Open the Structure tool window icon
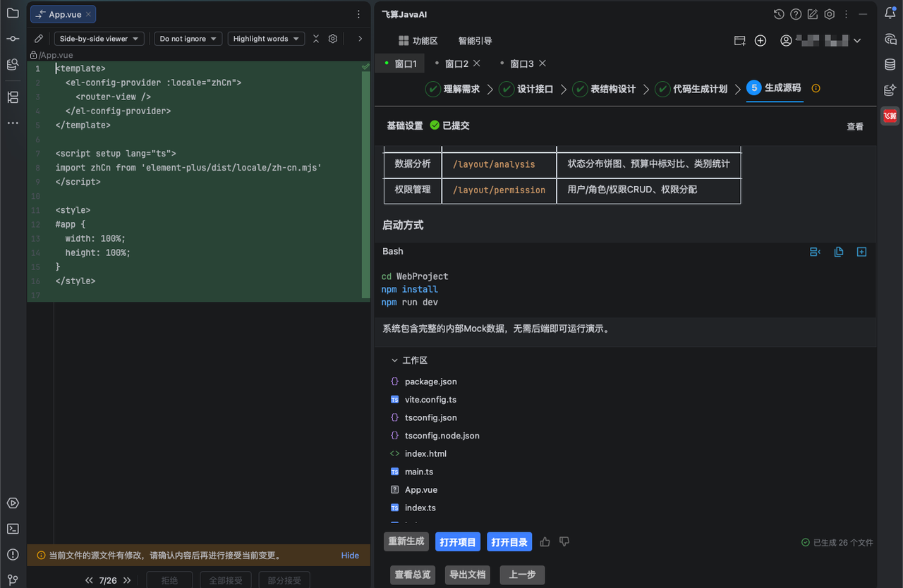Image resolution: width=903 pixels, height=588 pixels. 13,97
